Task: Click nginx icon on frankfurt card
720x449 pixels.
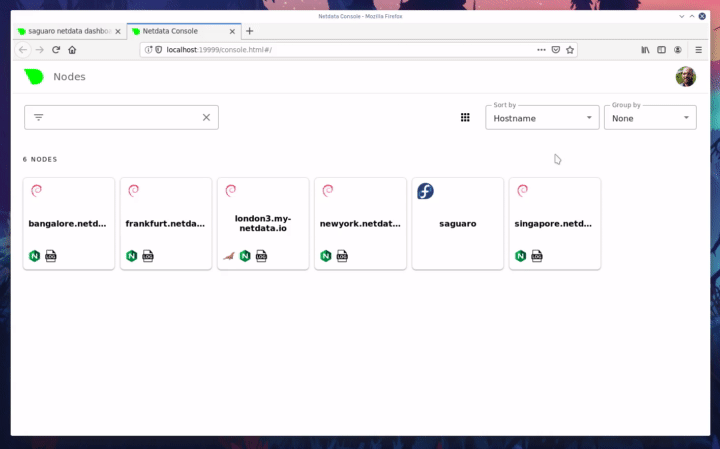Action: pyautogui.click(x=132, y=256)
